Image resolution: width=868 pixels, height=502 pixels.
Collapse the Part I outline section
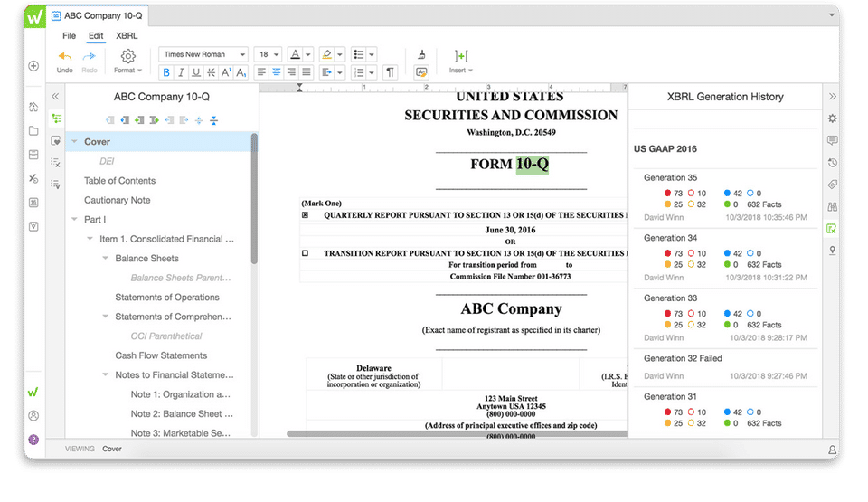pos(75,220)
